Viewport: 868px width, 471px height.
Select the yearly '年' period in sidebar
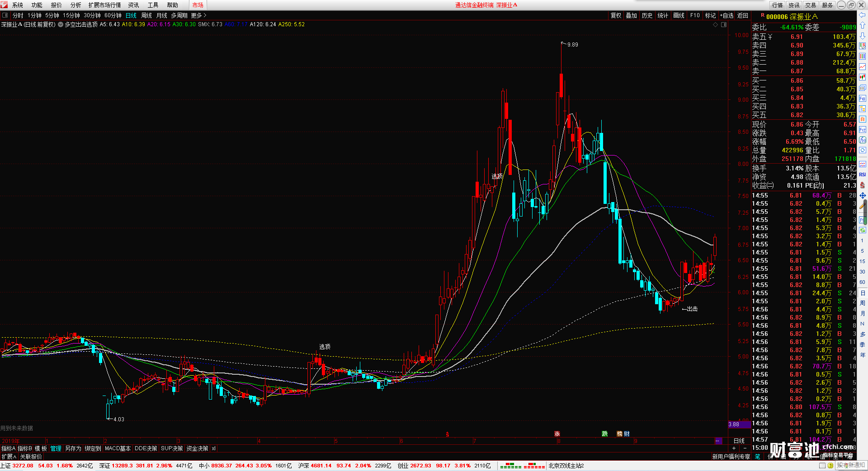coord(863,355)
